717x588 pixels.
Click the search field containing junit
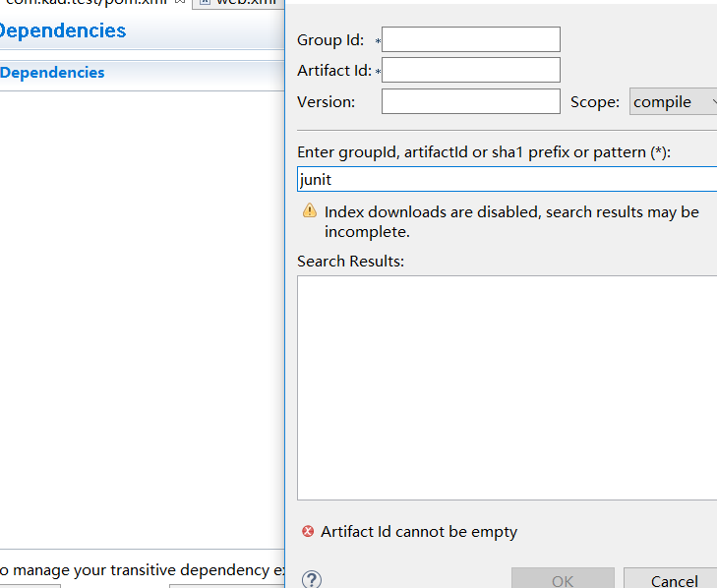click(508, 179)
